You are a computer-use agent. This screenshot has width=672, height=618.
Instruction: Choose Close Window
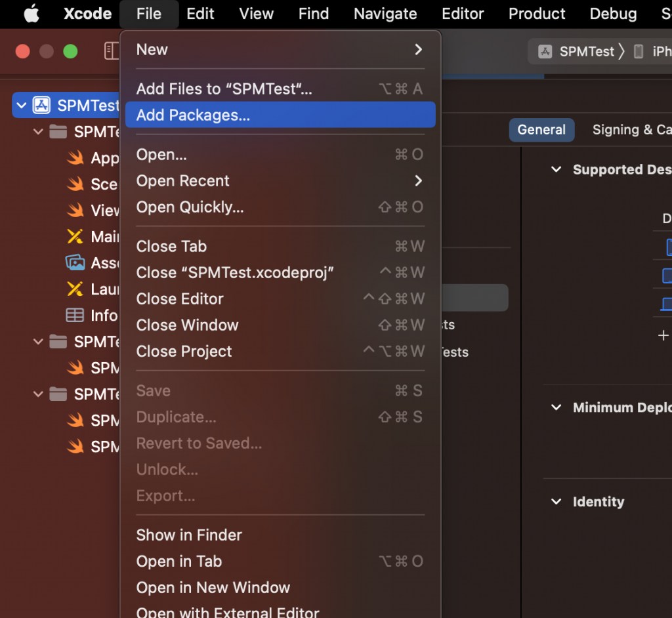280,325
